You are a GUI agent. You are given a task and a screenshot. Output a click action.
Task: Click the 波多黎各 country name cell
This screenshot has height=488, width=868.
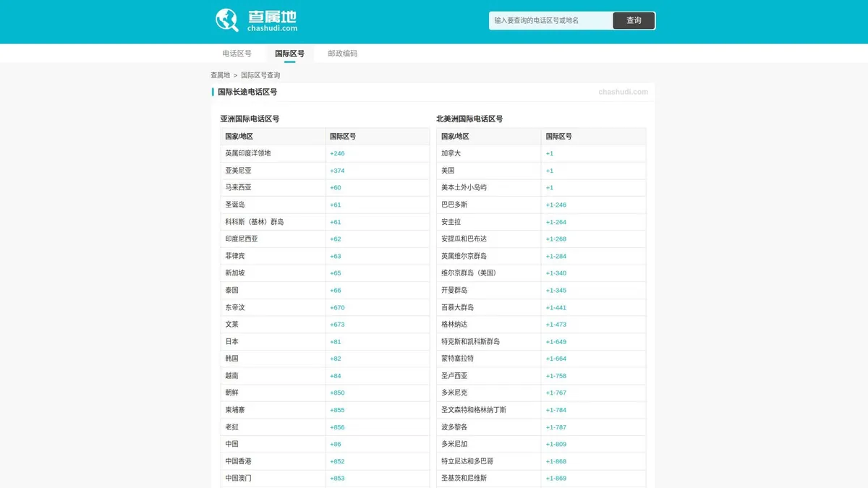(489, 427)
